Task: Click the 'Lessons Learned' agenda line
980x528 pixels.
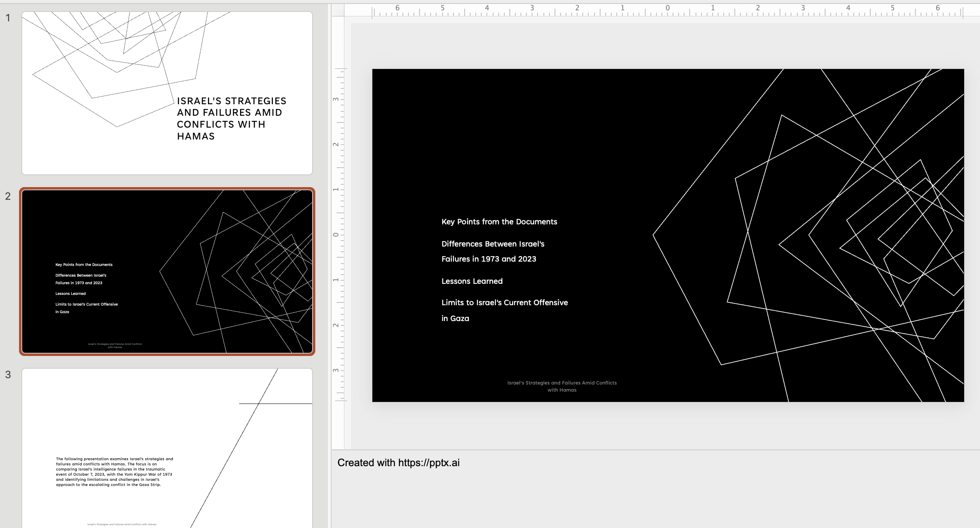Action: pyautogui.click(x=472, y=281)
